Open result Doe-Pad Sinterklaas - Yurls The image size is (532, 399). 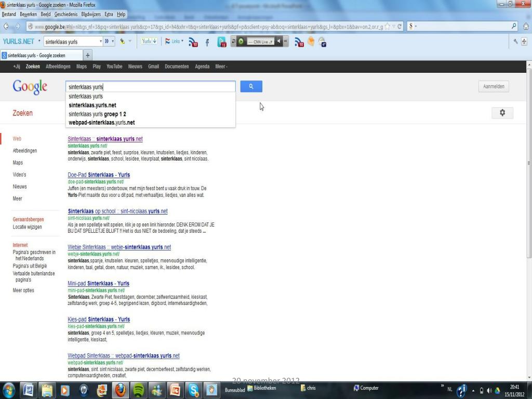99,175
